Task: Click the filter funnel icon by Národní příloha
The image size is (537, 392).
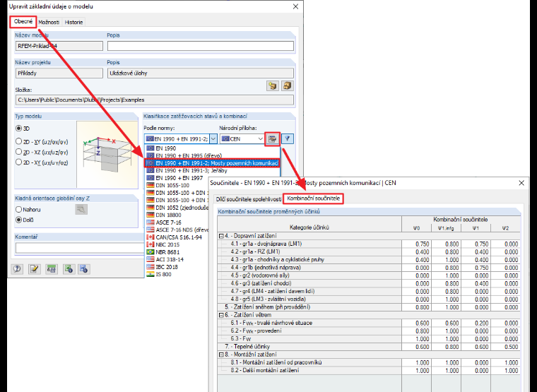Action: point(288,139)
